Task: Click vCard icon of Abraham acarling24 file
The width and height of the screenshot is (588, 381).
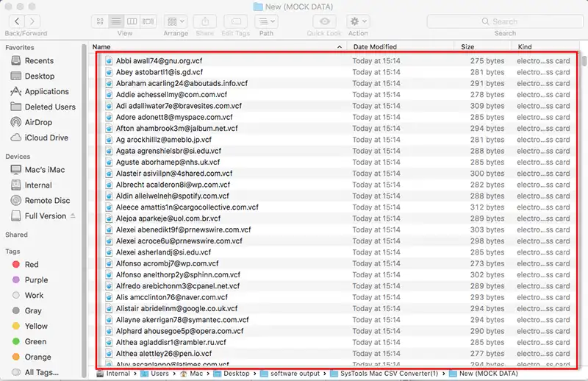Action: [x=109, y=83]
